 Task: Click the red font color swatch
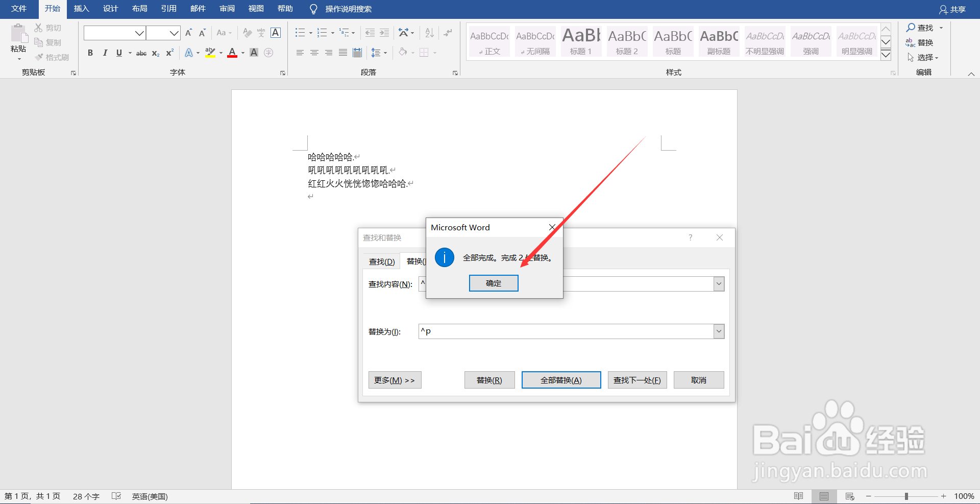232,53
